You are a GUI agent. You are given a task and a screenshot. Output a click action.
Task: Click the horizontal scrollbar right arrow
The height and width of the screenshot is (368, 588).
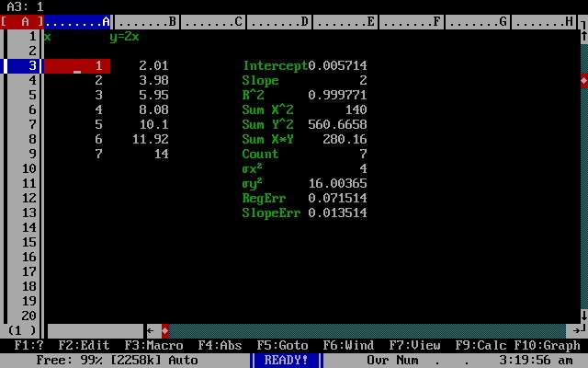[x=577, y=331]
